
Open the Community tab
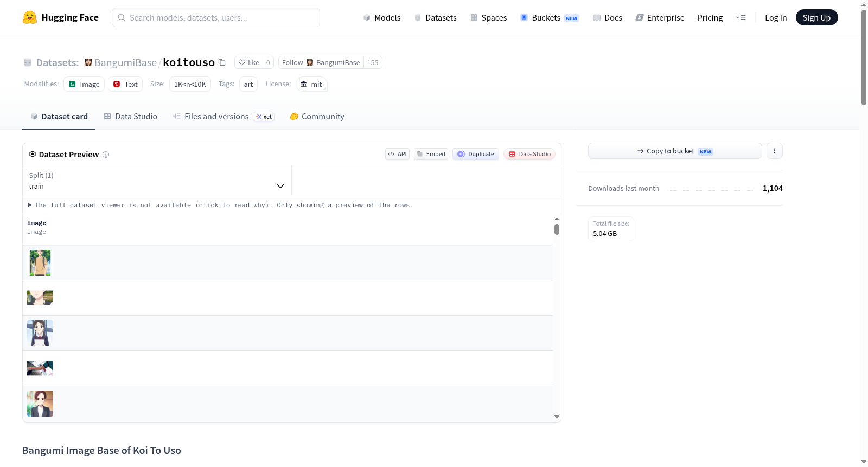[317, 116]
